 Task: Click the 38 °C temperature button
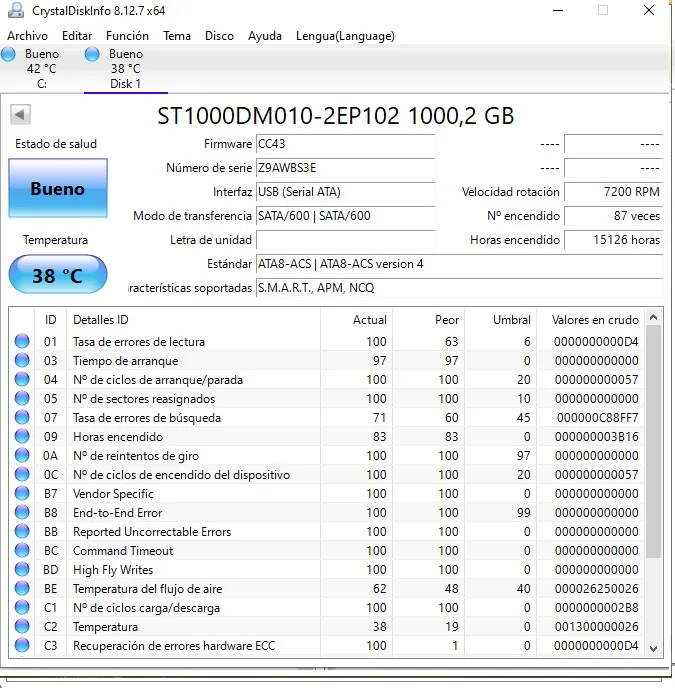tap(58, 274)
